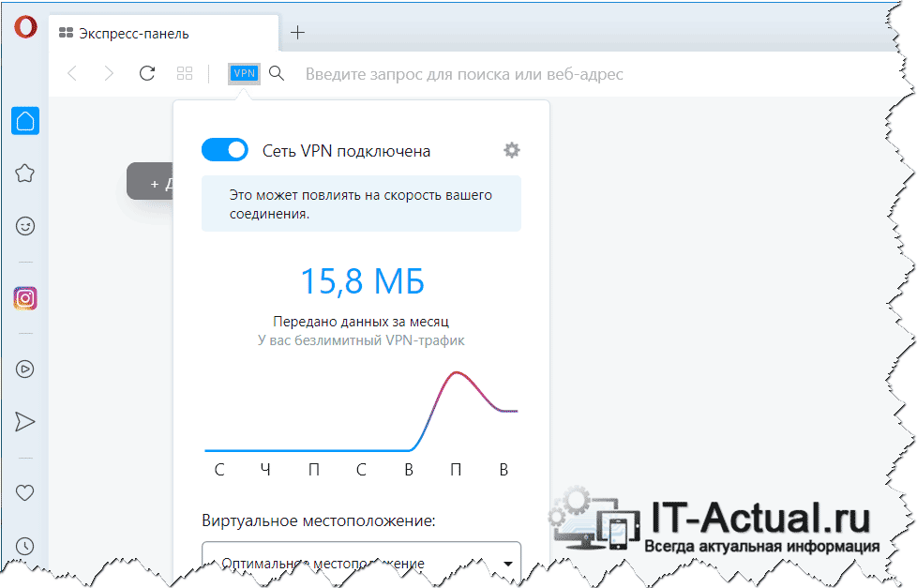Open bookmarks star in sidebar
Screen dimensions: 917x588
(x=24, y=173)
